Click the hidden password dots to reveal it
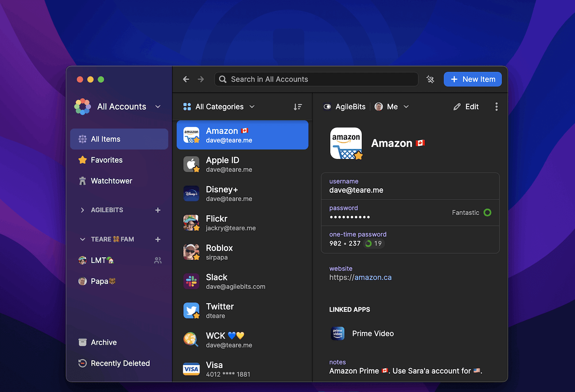575x392 pixels. [x=350, y=217]
